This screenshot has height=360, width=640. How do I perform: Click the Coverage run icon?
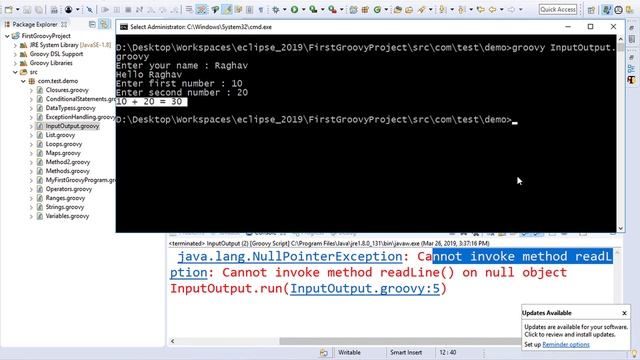pyautogui.click(x=313, y=9)
